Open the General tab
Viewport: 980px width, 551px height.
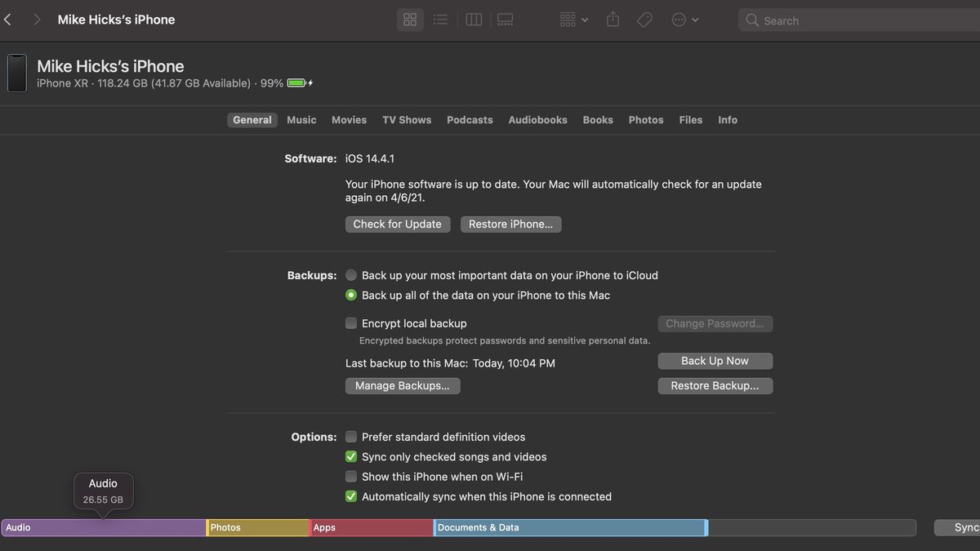(x=252, y=120)
